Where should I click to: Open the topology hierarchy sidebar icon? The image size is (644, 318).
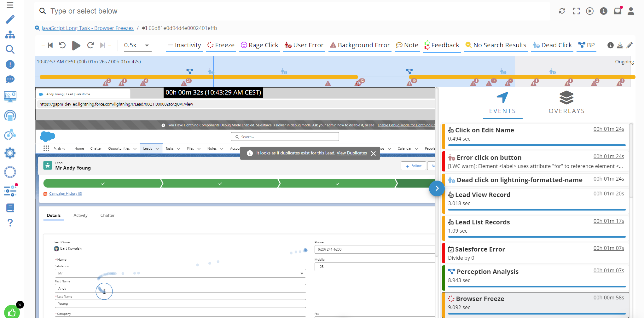tap(10, 35)
